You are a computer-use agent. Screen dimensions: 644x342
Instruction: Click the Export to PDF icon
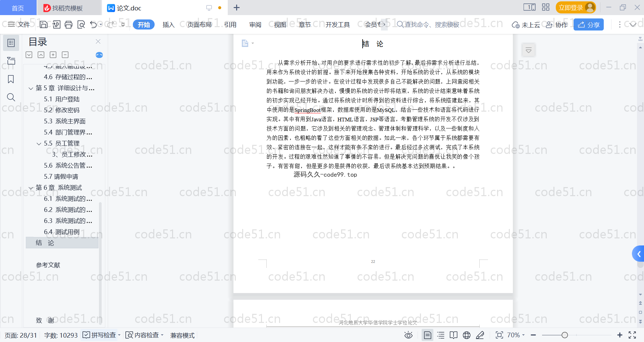point(56,24)
